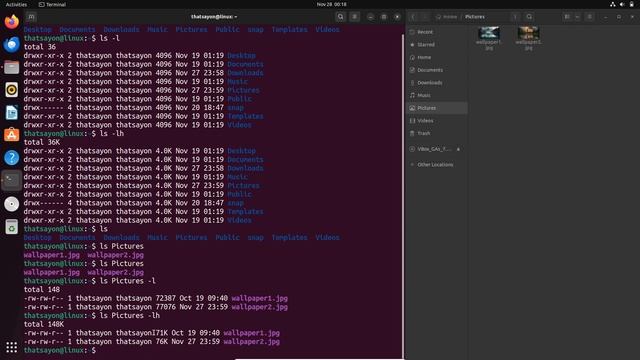Search files in the Files window

(529, 17)
